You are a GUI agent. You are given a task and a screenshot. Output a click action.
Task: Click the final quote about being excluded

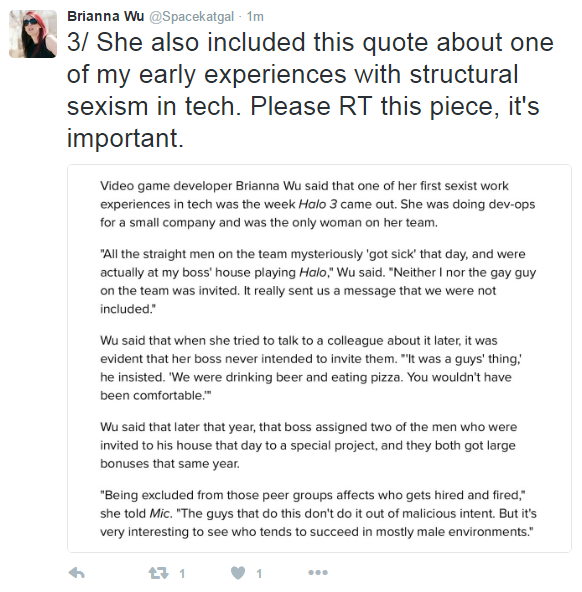(318, 513)
